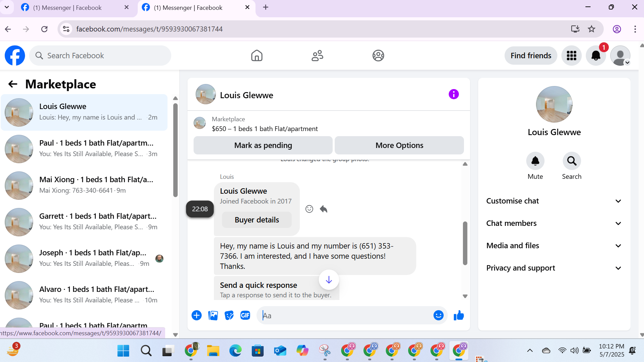Screen dimensions: 644x362
Task: Search in conversation with the magnifier icon
Action: tap(572, 161)
